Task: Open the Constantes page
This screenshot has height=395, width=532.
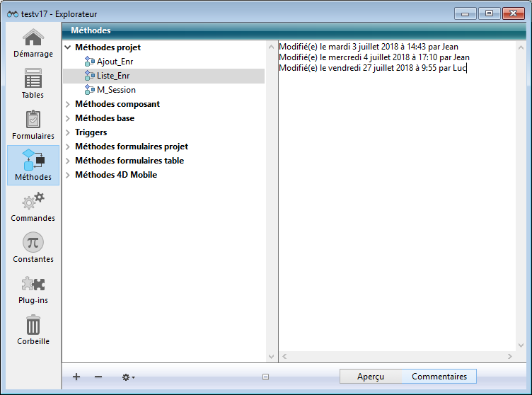Action: click(x=33, y=248)
